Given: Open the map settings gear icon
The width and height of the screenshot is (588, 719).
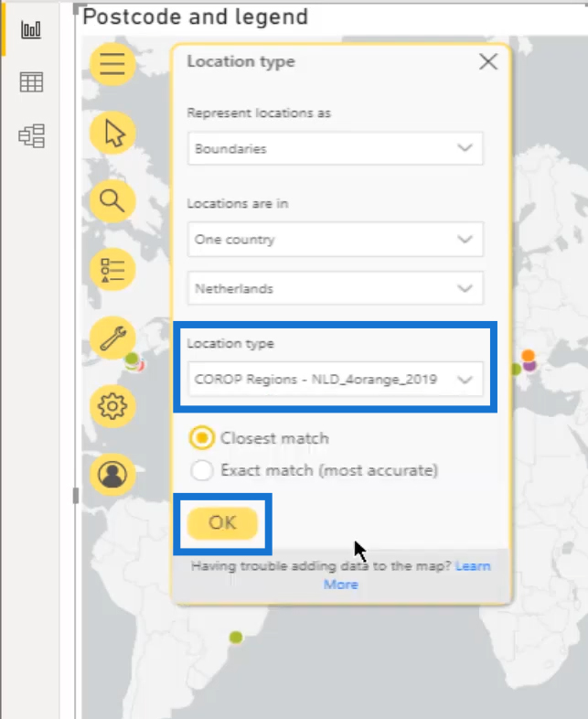Looking at the screenshot, I should pos(112,406).
